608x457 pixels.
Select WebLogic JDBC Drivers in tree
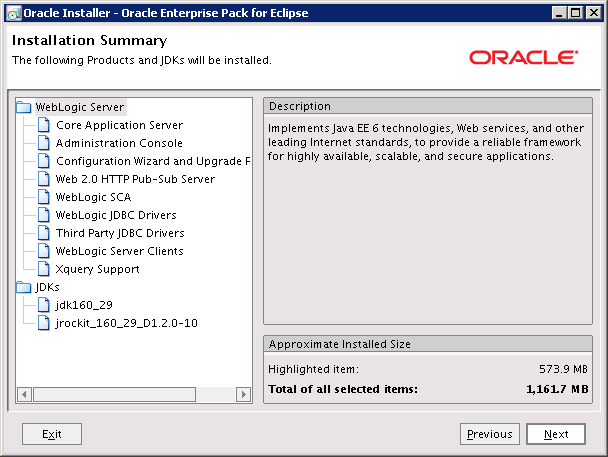click(x=116, y=215)
